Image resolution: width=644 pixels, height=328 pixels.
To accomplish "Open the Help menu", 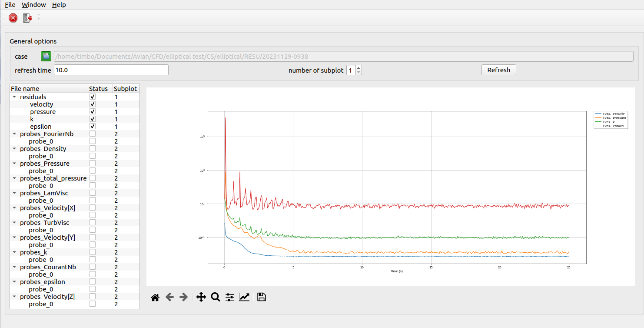I will click(59, 5).
